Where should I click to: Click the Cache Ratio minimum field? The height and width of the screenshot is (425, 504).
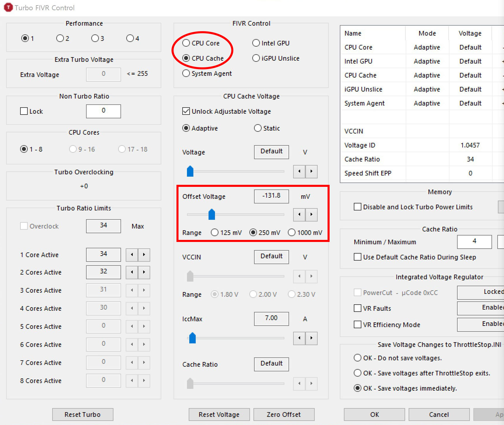click(475, 242)
